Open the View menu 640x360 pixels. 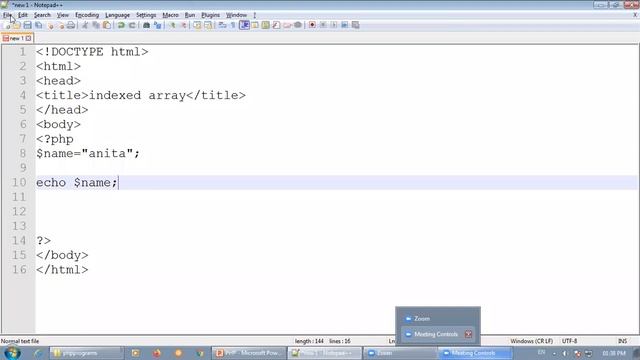point(62,15)
